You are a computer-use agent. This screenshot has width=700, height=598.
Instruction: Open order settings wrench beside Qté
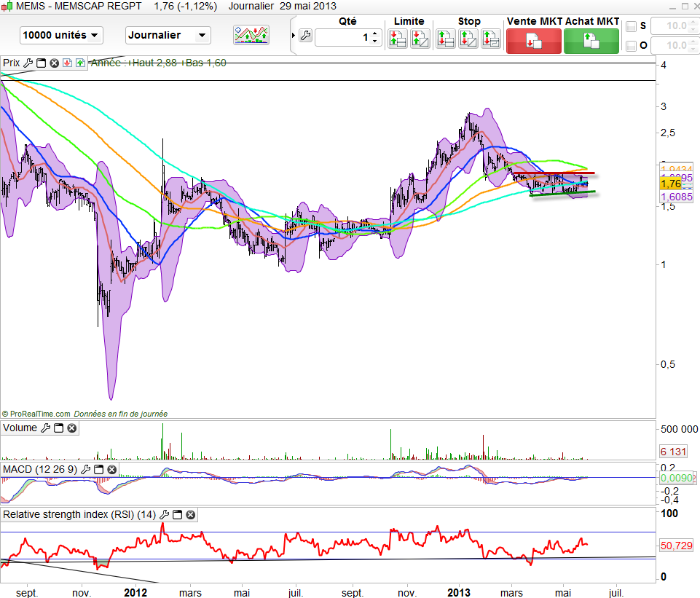pyautogui.click(x=304, y=36)
